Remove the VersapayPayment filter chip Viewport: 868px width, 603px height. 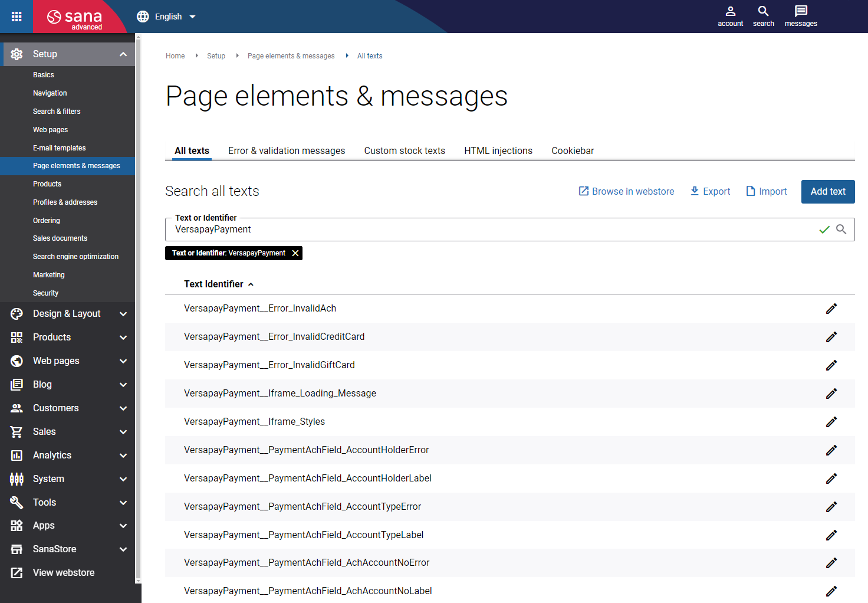tap(295, 253)
